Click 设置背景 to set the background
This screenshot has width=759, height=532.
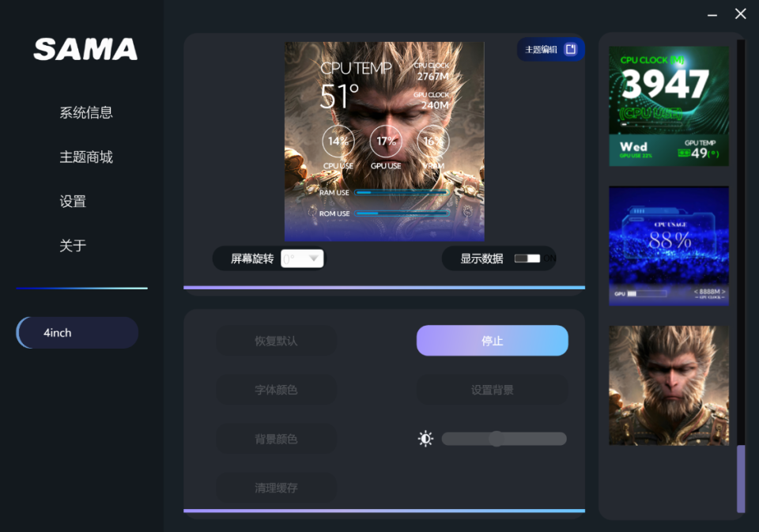click(x=492, y=390)
